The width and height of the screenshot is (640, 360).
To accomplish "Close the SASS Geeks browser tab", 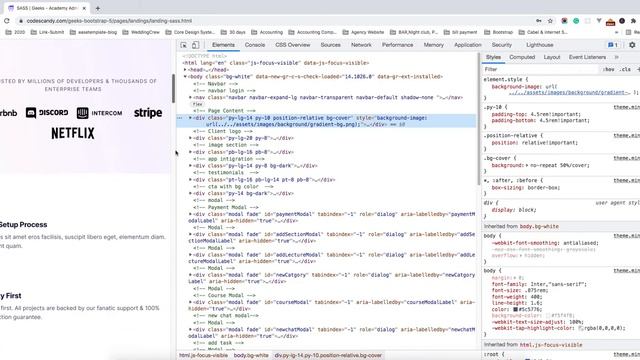I will point(84,8).
